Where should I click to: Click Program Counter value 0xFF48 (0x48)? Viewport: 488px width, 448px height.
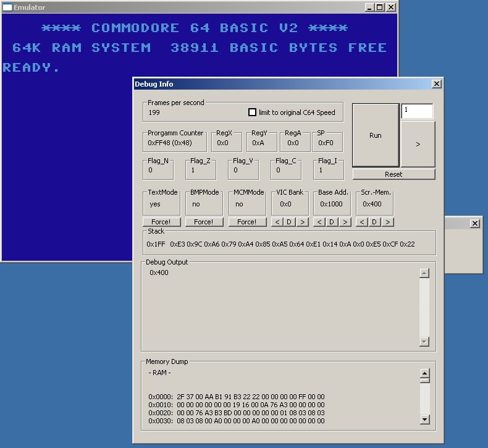pos(170,143)
